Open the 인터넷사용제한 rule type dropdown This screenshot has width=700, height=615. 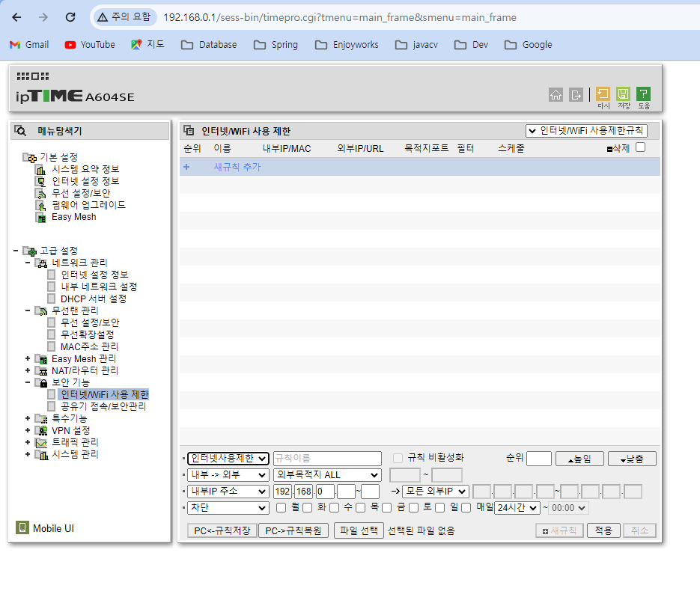(228, 459)
